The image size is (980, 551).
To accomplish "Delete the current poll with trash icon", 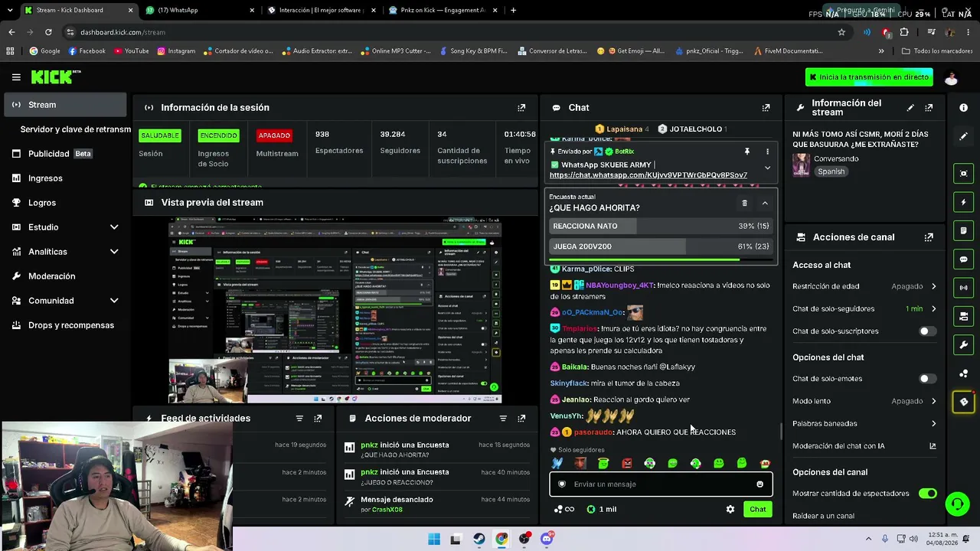I will [x=744, y=203].
